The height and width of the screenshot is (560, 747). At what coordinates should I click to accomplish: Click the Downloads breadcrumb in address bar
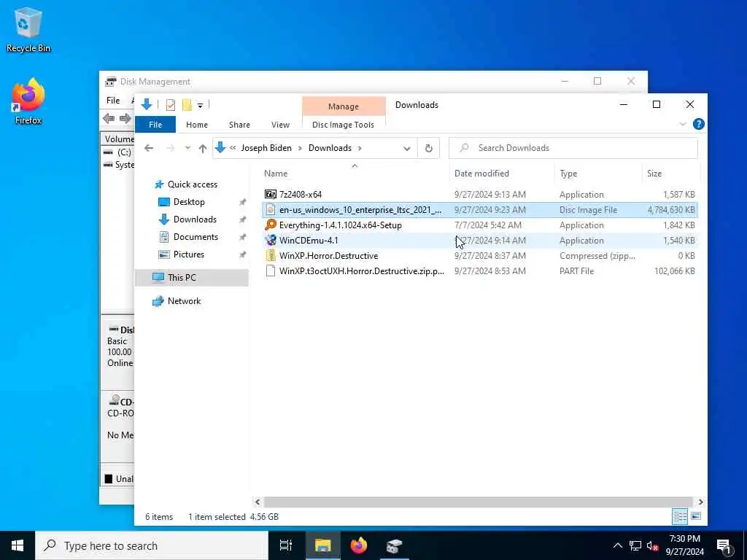coord(330,148)
